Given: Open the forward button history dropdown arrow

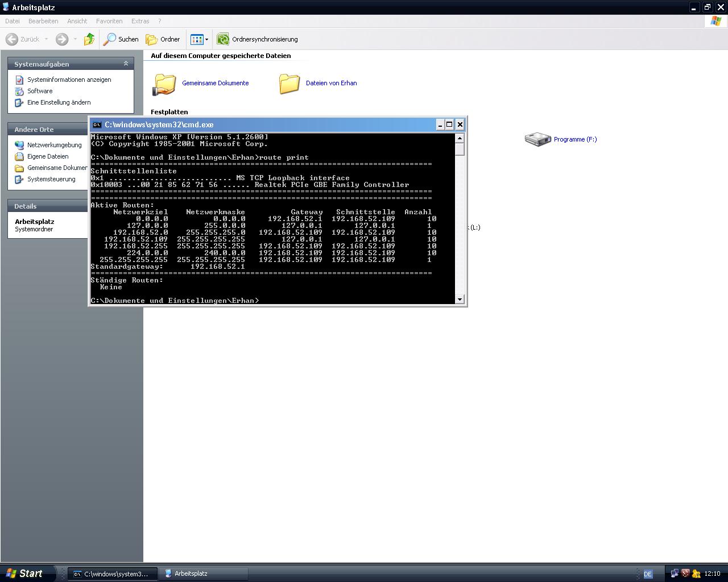Looking at the screenshot, I should (x=75, y=39).
